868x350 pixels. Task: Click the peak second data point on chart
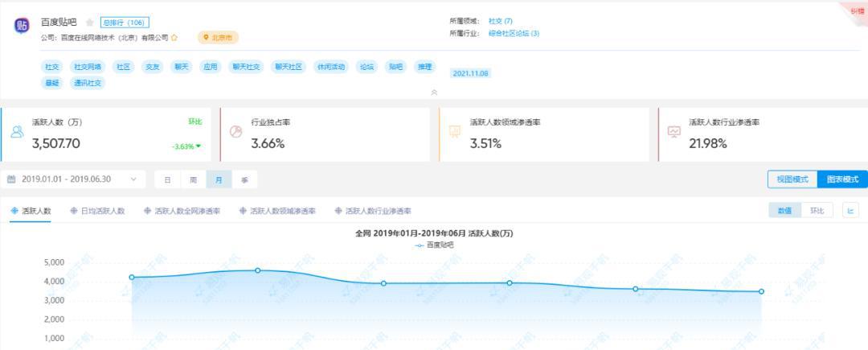pyautogui.click(x=258, y=270)
